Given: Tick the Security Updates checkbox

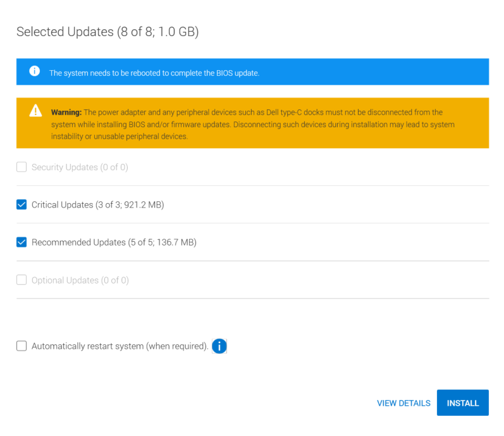Looking at the screenshot, I should pos(22,167).
